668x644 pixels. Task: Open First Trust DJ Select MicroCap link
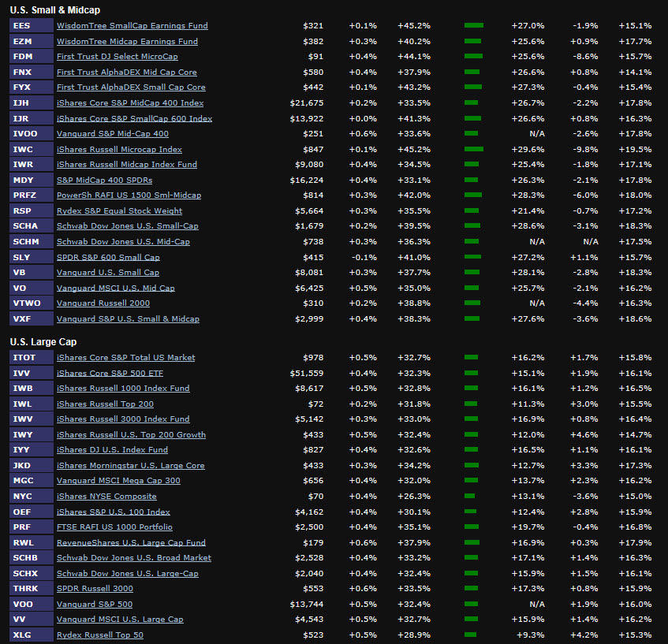click(x=117, y=57)
